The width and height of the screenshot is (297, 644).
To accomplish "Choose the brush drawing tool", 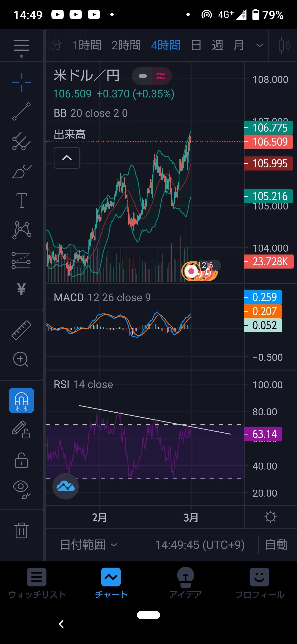I will [21, 172].
